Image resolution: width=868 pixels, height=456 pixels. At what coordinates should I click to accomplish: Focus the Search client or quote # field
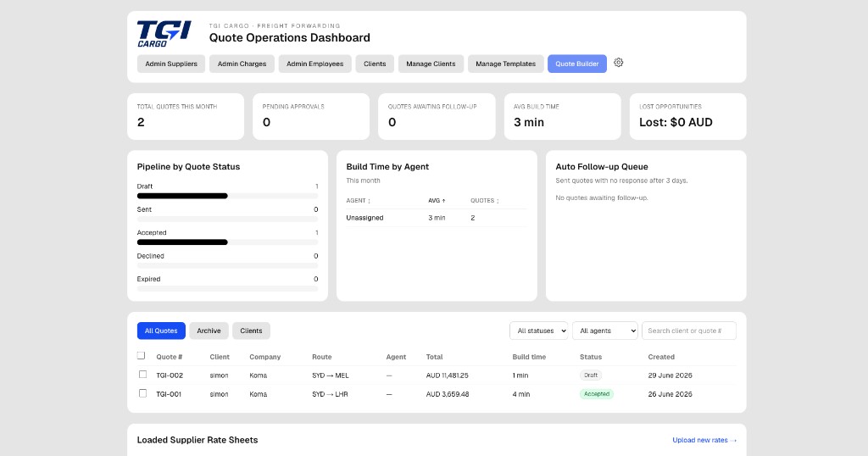coord(688,331)
